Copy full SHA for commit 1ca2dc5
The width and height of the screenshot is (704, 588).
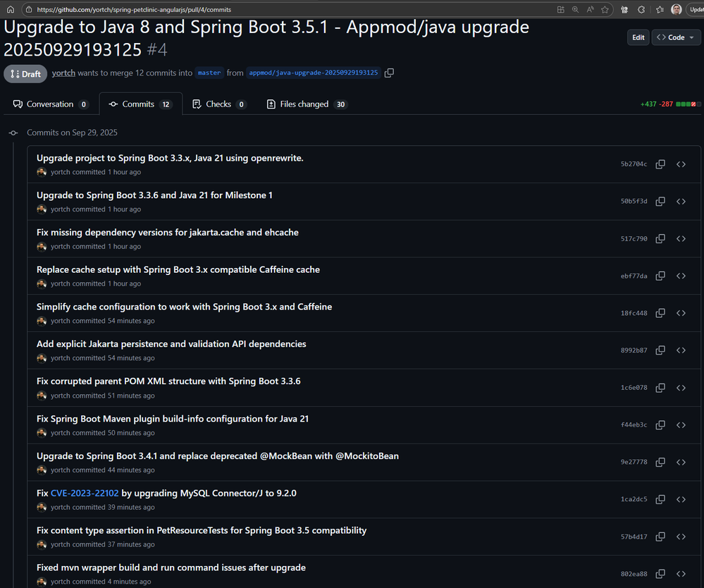(x=660, y=499)
